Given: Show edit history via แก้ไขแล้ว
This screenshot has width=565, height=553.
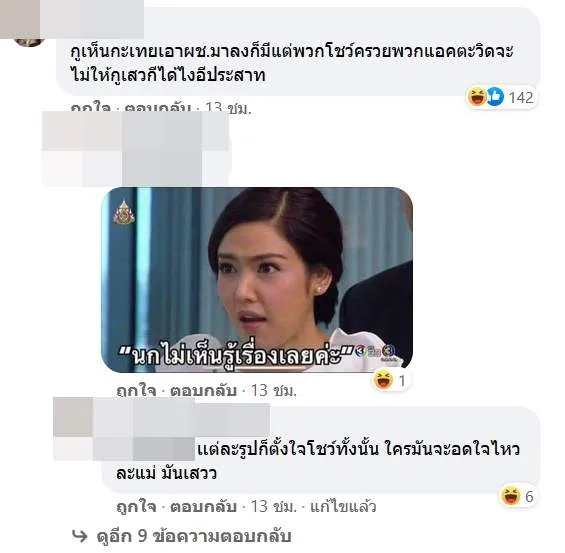Looking at the screenshot, I should [x=343, y=507].
